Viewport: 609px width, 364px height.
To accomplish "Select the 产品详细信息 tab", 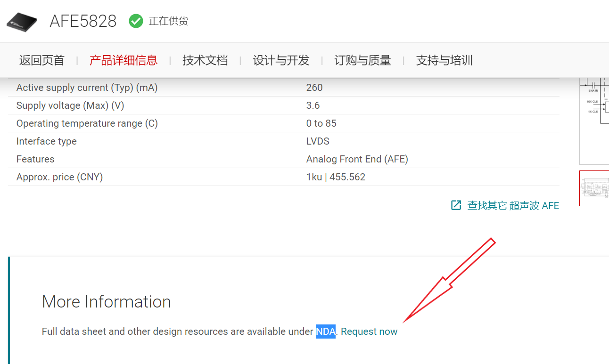I will [x=123, y=60].
